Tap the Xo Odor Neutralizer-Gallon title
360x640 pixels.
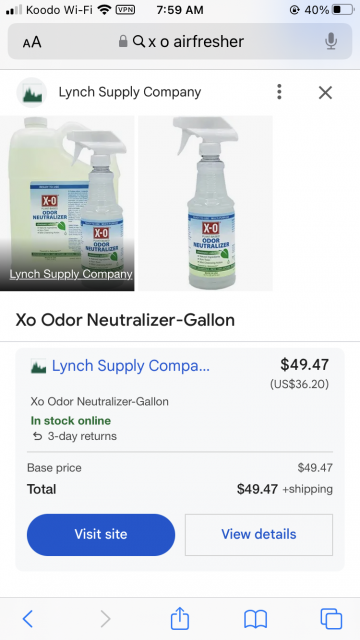(x=125, y=320)
